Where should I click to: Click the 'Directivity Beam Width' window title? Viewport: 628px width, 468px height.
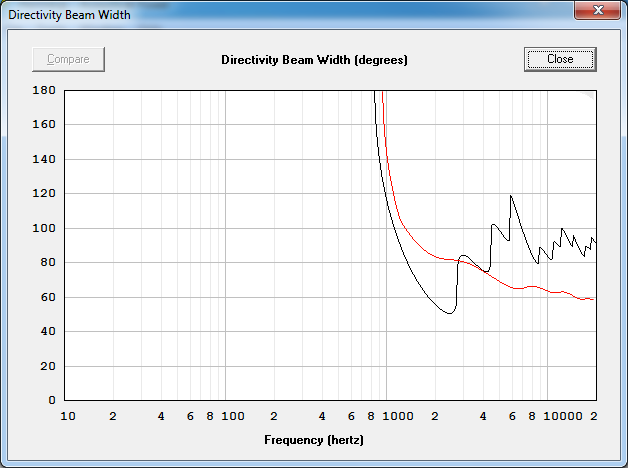point(69,15)
